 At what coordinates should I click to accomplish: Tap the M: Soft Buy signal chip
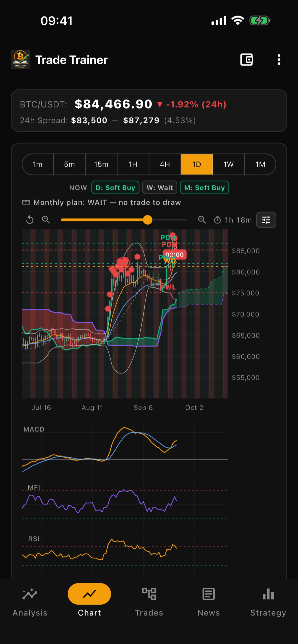click(204, 188)
